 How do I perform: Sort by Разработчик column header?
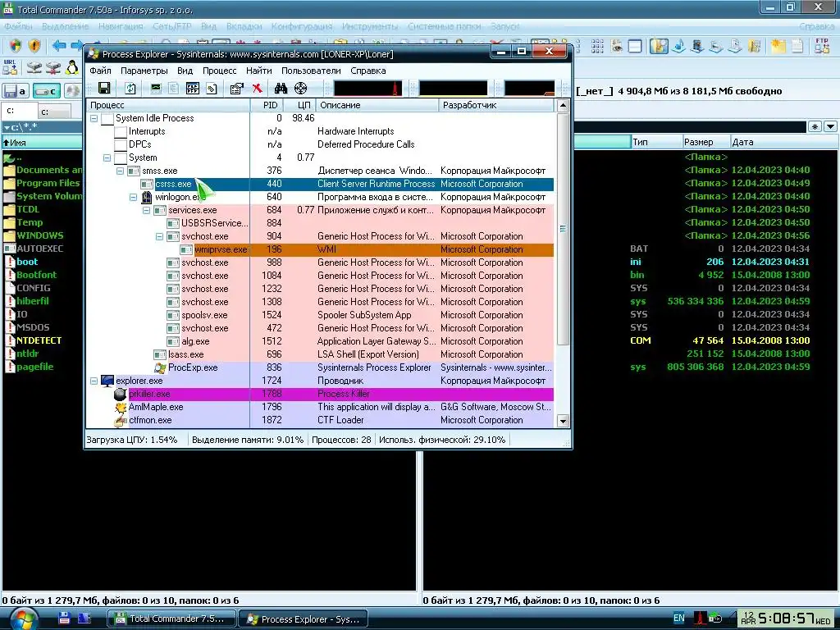coord(496,105)
